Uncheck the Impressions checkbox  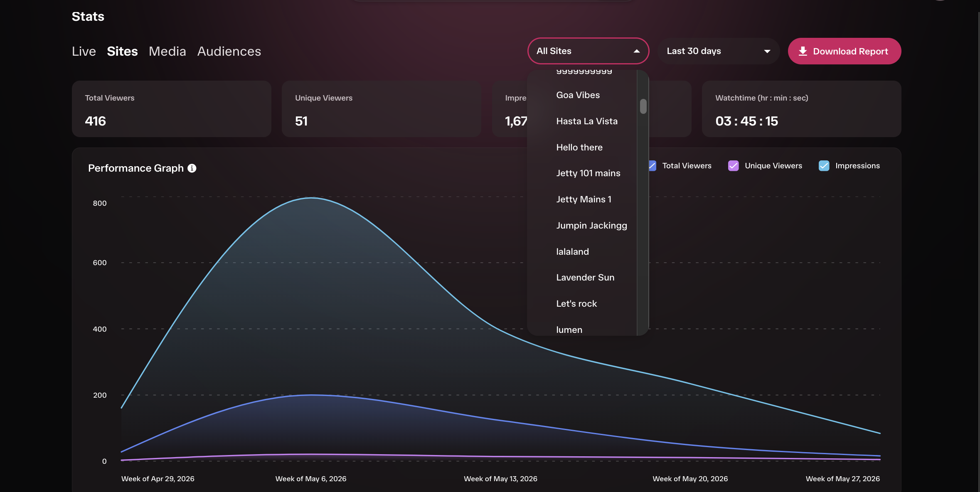point(824,166)
